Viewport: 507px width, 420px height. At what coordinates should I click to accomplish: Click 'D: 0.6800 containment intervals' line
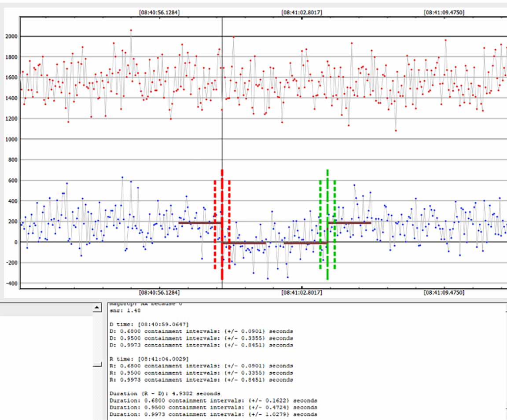click(201, 332)
